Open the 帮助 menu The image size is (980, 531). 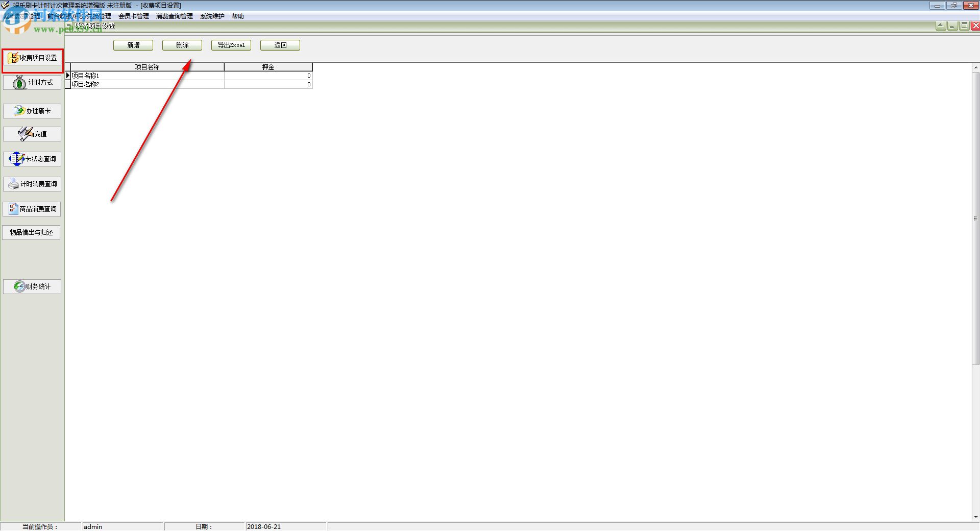click(x=238, y=16)
